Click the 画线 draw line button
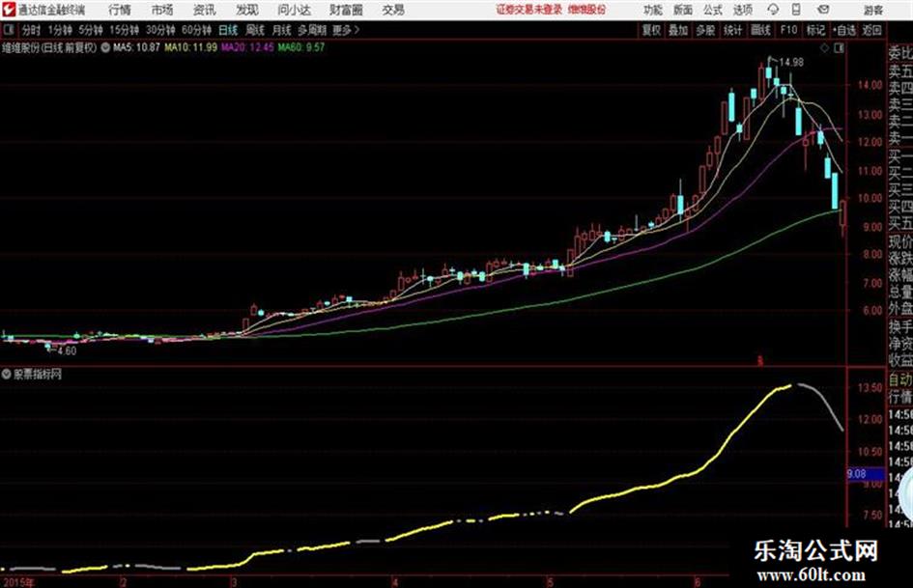This screenshot has width=913, height=588. (x=761, y=30)
